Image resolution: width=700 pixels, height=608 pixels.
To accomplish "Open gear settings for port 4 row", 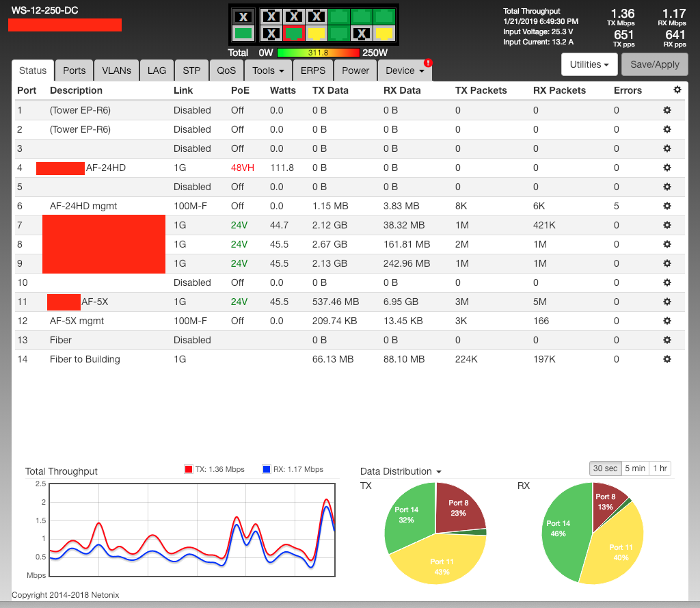I will coord(667,168).
